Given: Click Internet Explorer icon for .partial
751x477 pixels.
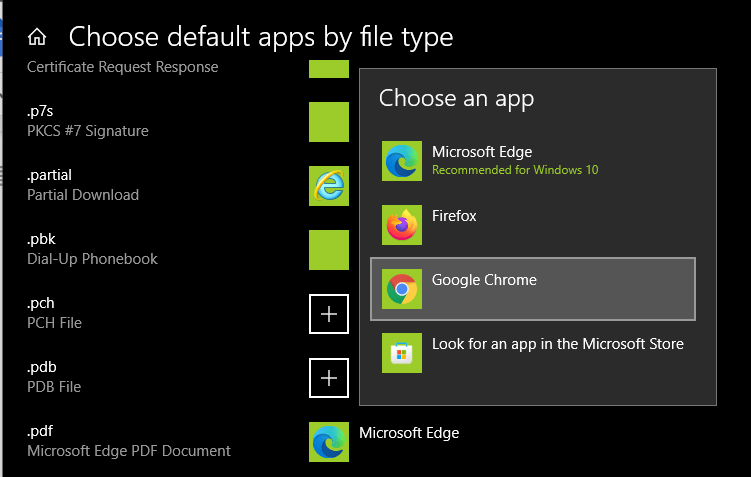Looking at the screenshot, I should tap(329, 186).
